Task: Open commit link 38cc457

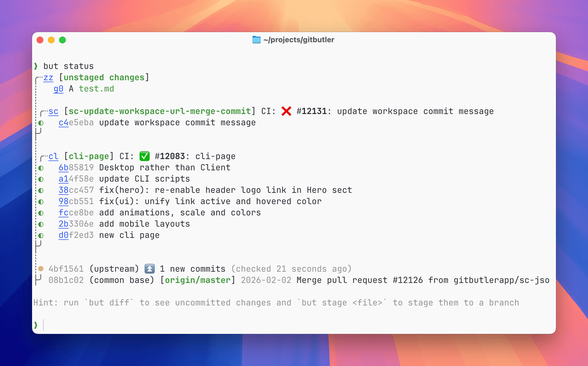Action: 64,190
